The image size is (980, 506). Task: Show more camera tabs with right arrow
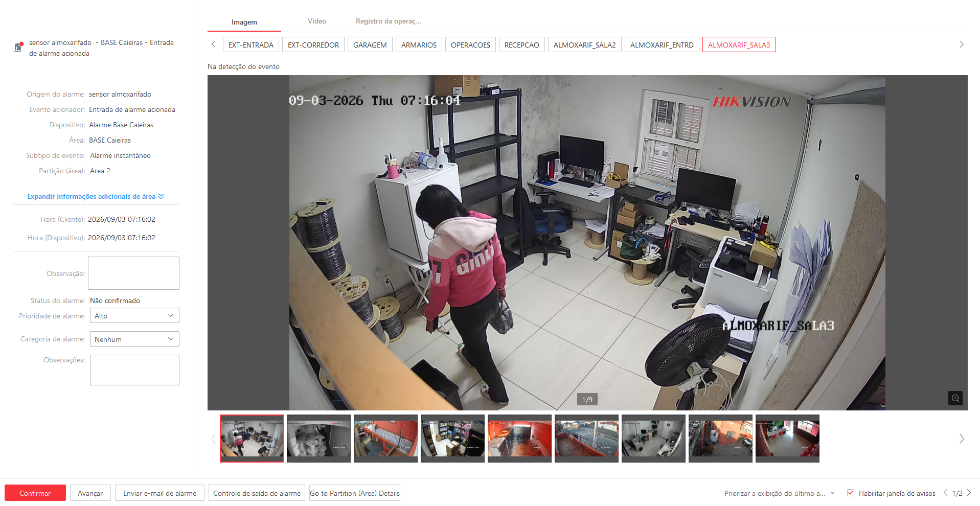tap(962, 44)
